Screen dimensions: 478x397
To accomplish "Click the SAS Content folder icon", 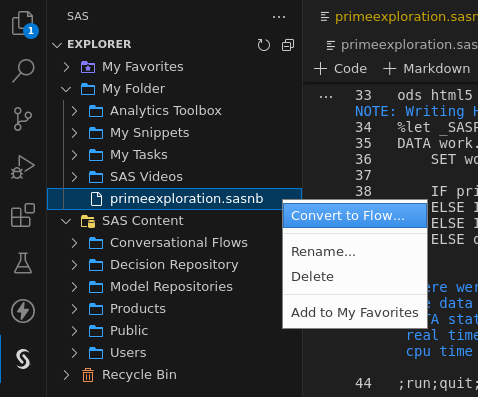I will pos(88,221).
